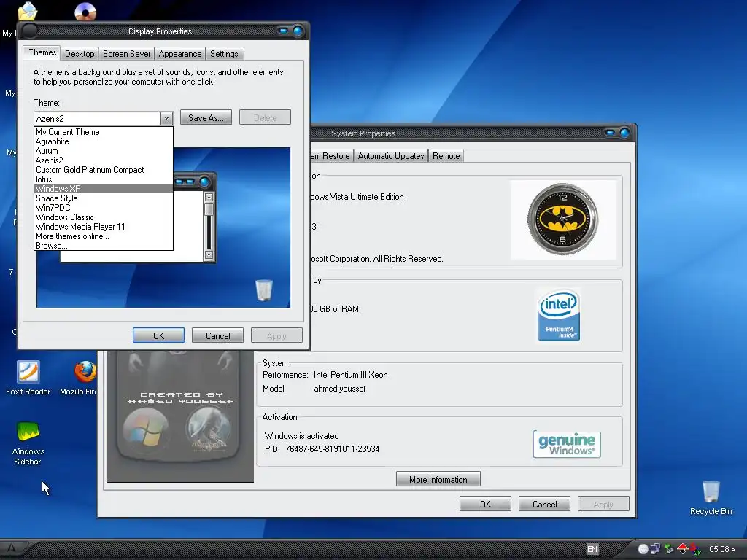Click the Batman clock image in System Properties
Viewport: 747px width, 560px height.
pyautogui.click(x=562, y=219)
